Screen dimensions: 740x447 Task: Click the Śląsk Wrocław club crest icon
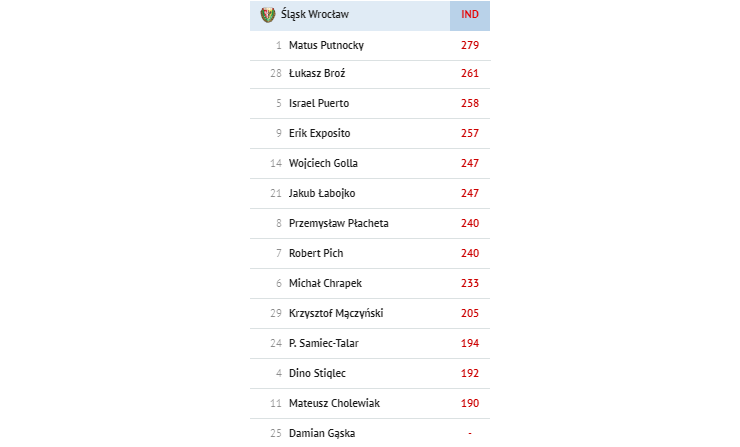coord(268,15)
